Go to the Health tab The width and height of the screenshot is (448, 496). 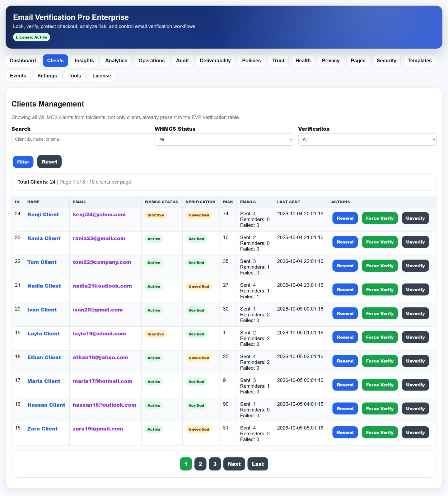click(x=303, y=60)
